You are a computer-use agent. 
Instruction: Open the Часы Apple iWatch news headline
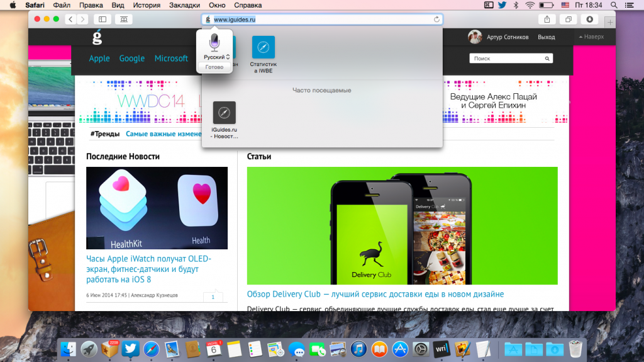coord(148,269)
